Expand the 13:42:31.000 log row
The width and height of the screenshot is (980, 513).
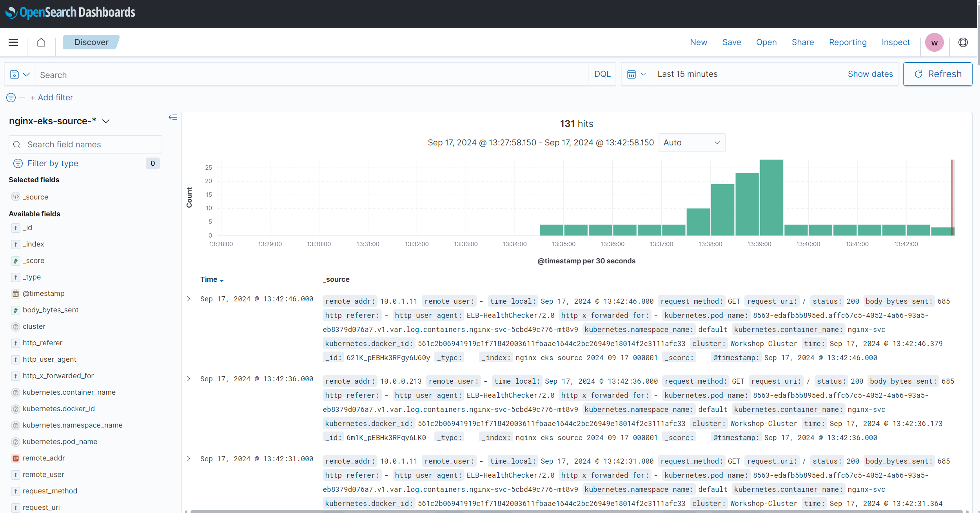tap(189, 459)
